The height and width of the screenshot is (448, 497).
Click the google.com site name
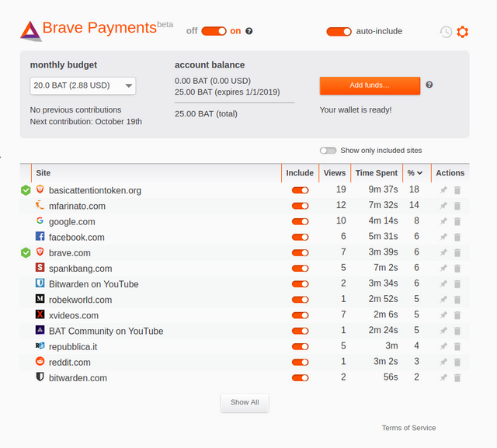click(72, 222)
